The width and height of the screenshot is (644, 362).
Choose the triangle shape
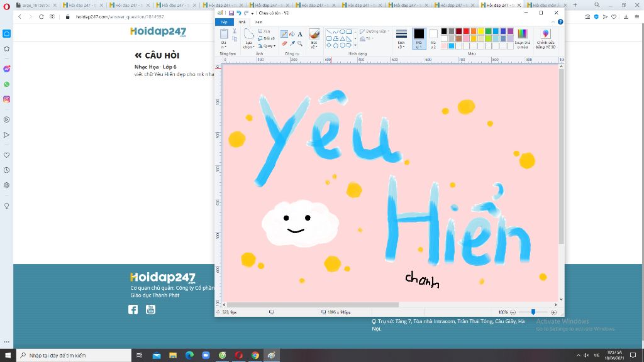point(342,38)
